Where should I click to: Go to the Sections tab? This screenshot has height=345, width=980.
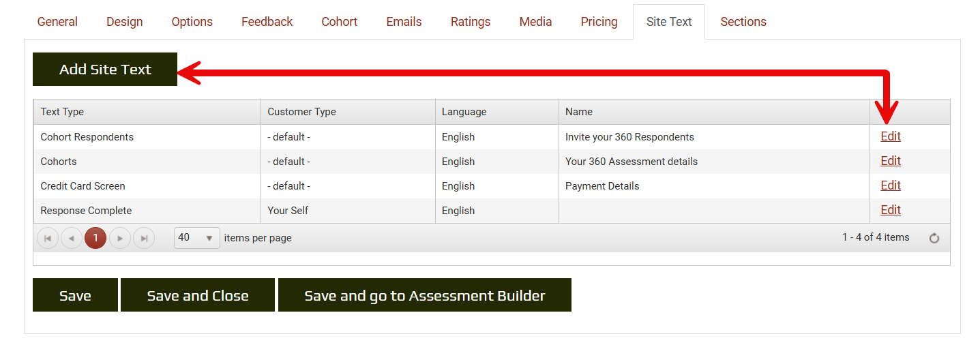[x=743, y=22]
